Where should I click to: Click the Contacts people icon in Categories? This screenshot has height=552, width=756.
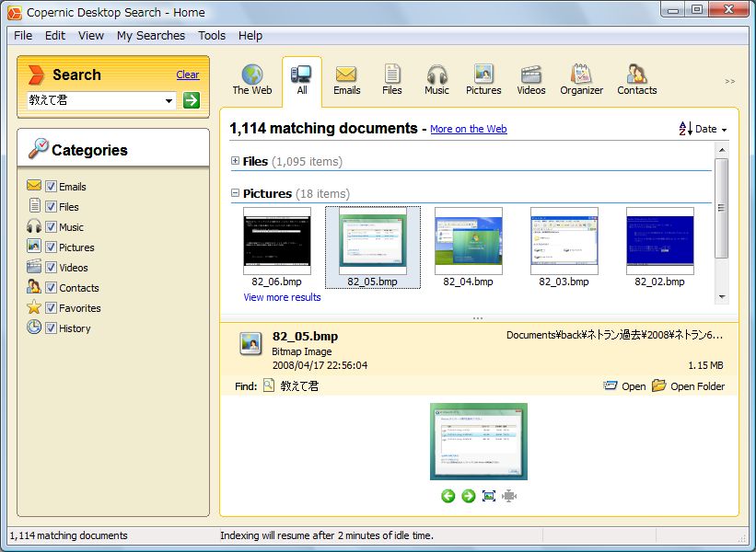pos(34,287)
